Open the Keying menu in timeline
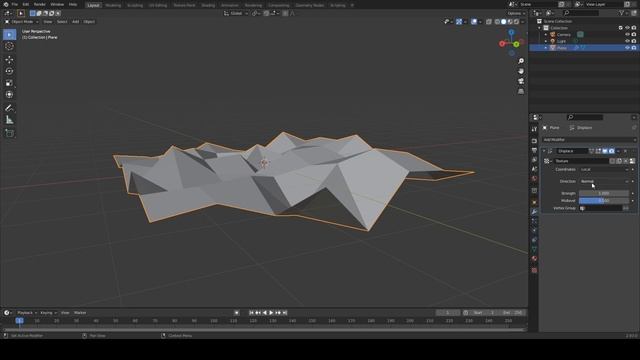The width and height of the screenshot is (640, 360). (48, 313)
